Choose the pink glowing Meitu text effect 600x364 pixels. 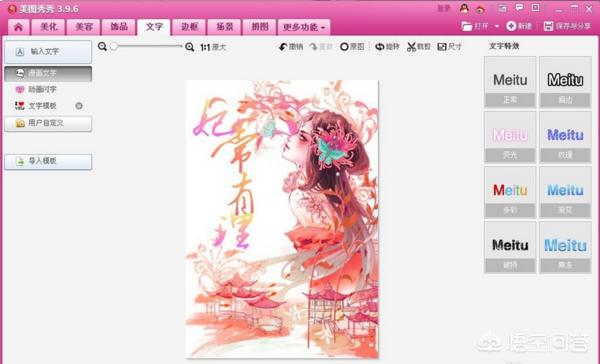point(510,137)
